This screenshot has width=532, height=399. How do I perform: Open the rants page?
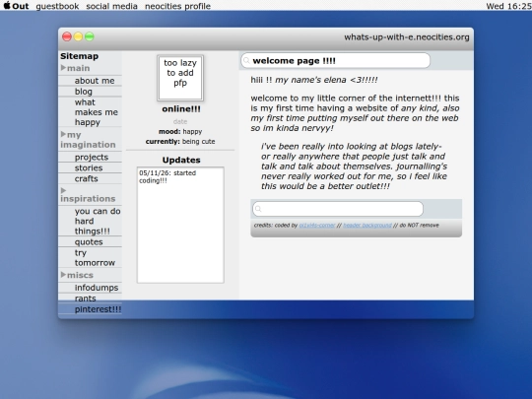point(85,299)
